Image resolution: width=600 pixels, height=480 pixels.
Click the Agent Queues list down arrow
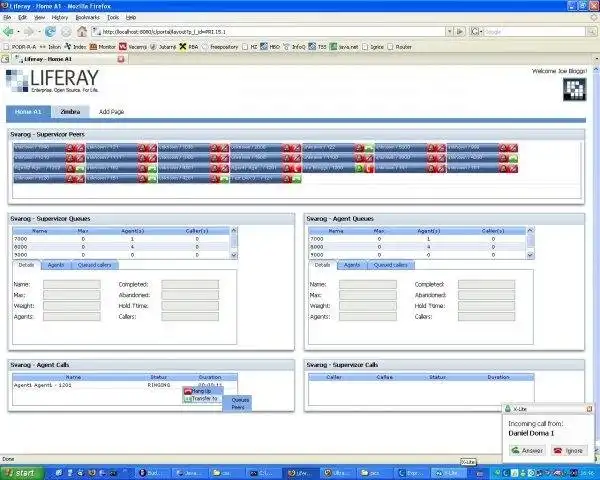click(530, 255)
